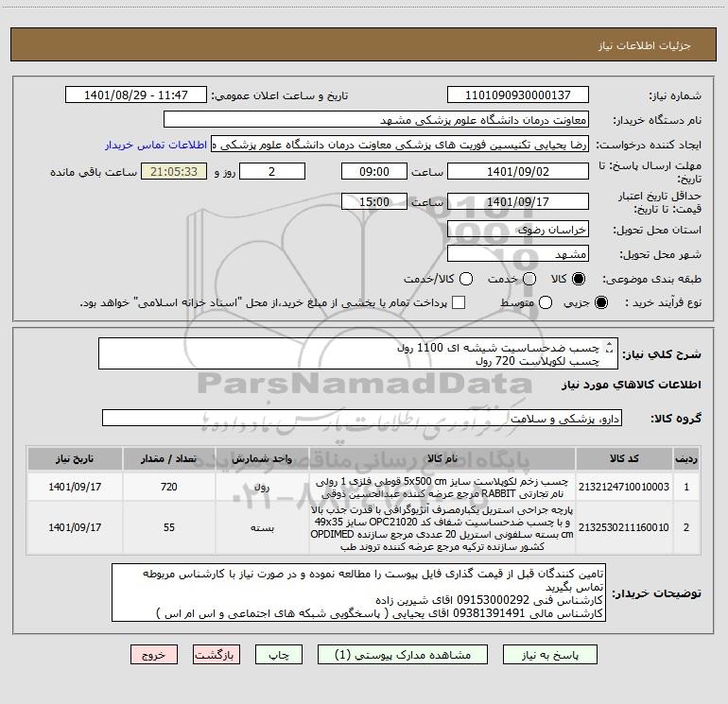Viewport: 728px width, 704px height.
Task: Open مشاهده مدارک پیوستی (1) attachments
Action: [x=402, y=654]
